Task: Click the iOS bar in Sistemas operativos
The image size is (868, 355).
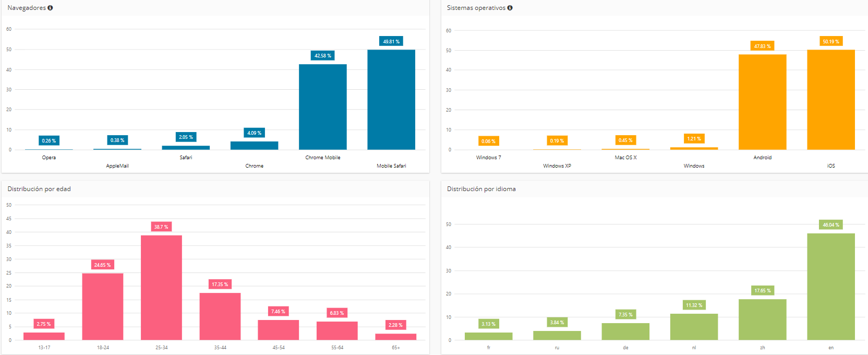Action: pos(831,100)
